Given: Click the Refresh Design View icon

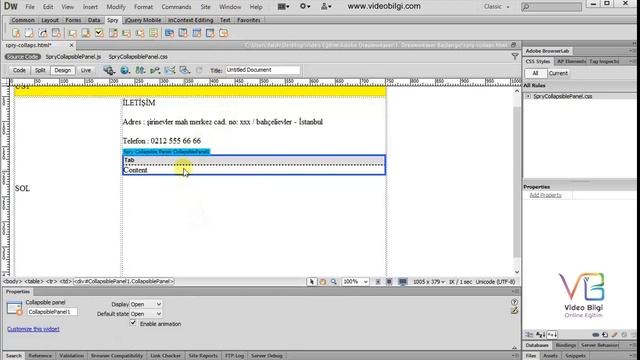Looking at the screenshot, I should click(x=199, y=70).
